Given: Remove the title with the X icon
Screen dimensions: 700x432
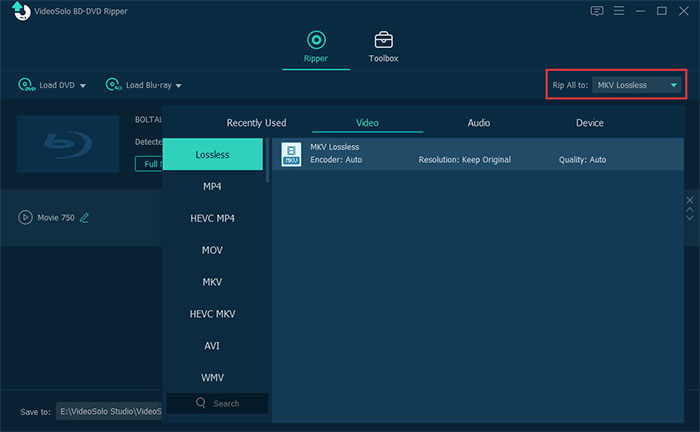Looking at the screenshot, I should tap(690, 200).
